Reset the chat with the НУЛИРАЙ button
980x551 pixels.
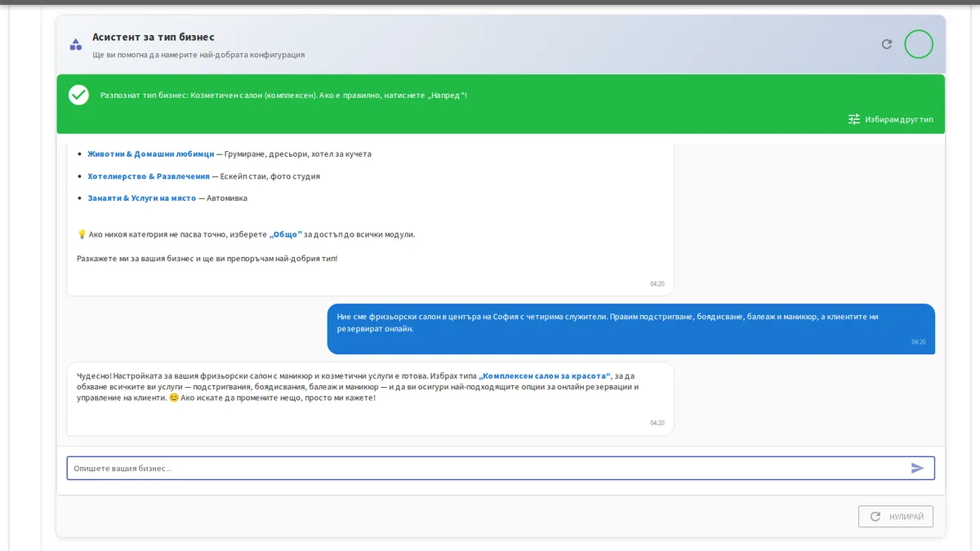(x=896, y=517)
